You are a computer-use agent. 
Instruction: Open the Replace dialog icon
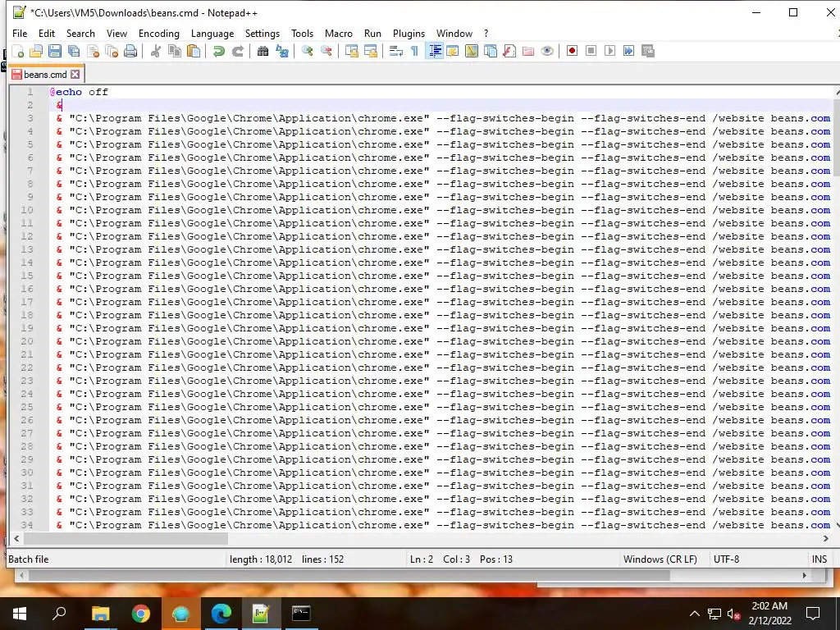(282, 51)
